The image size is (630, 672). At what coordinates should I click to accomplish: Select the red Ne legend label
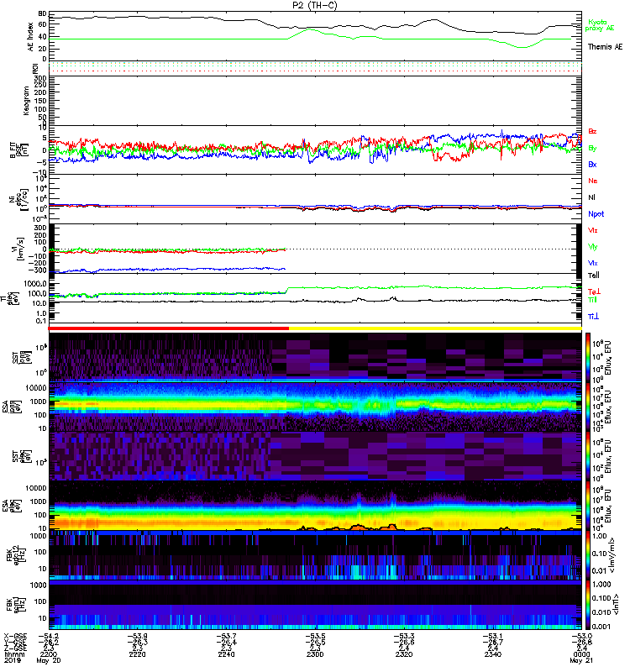pyautogui.click(x=593, y=181)
